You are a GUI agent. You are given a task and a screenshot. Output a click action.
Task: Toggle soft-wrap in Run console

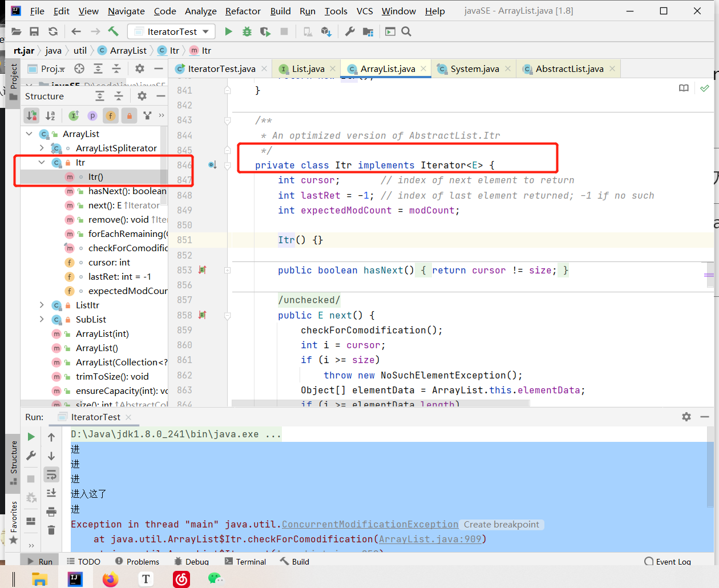click(x=51, y=474)
